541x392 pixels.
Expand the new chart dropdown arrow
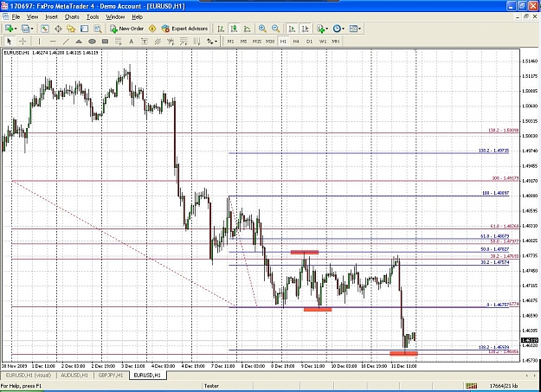[x=16, y=29]
